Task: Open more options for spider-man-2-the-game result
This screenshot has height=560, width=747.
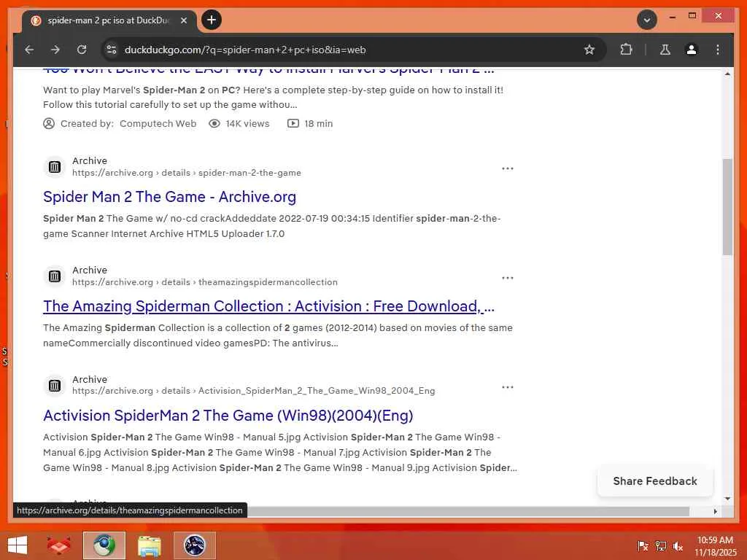Action: coord(508,168)
